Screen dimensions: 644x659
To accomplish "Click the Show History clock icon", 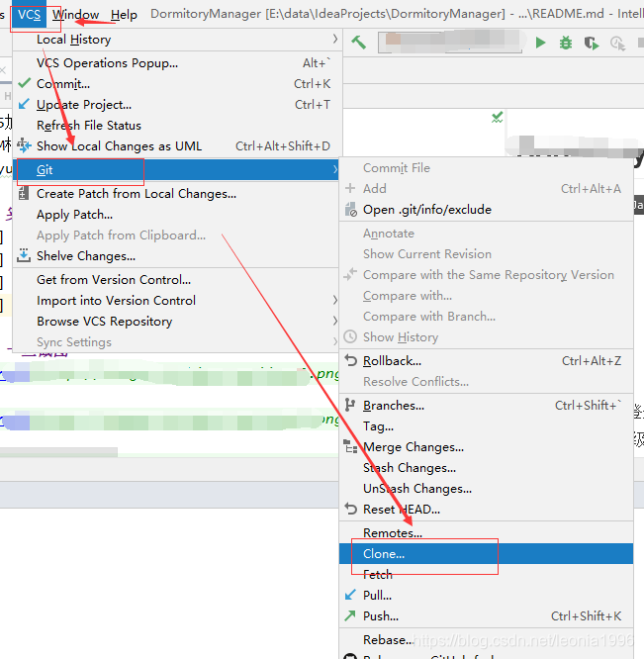I will tap(350, 336).
